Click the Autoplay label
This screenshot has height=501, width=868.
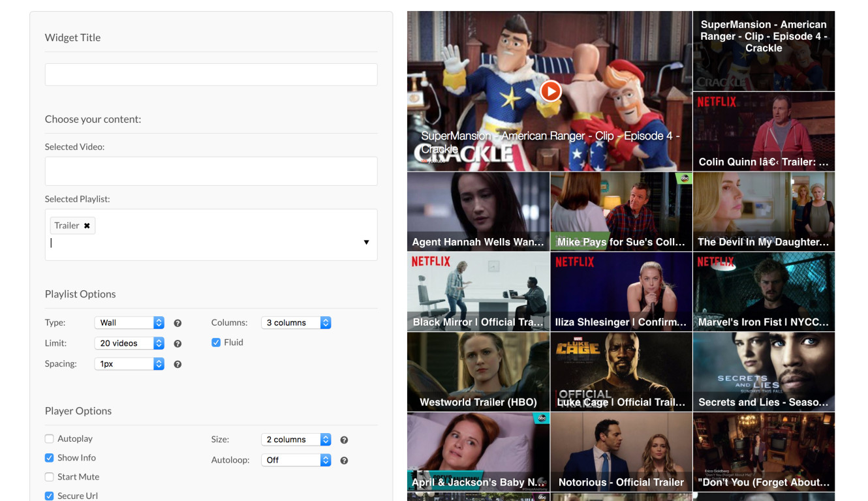(x=75, y=439)
